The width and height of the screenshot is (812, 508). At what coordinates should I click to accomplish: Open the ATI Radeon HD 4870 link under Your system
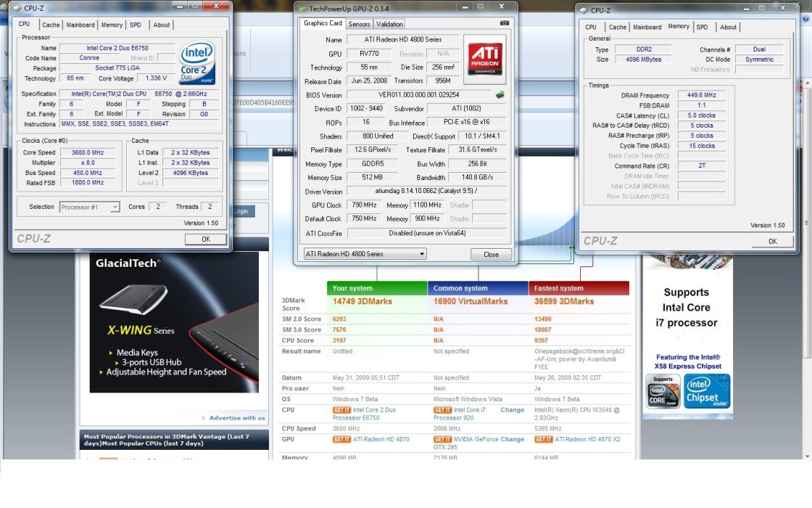click(x=381, y=439)
